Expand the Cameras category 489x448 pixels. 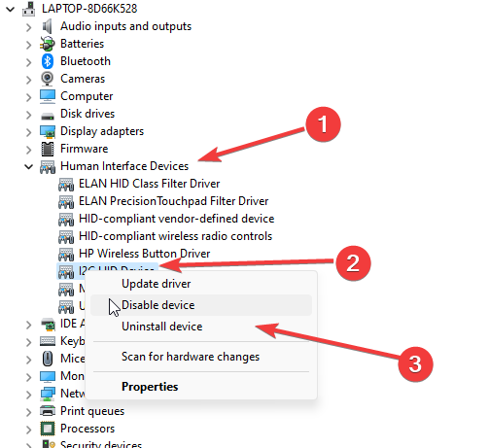pos(28,80)
